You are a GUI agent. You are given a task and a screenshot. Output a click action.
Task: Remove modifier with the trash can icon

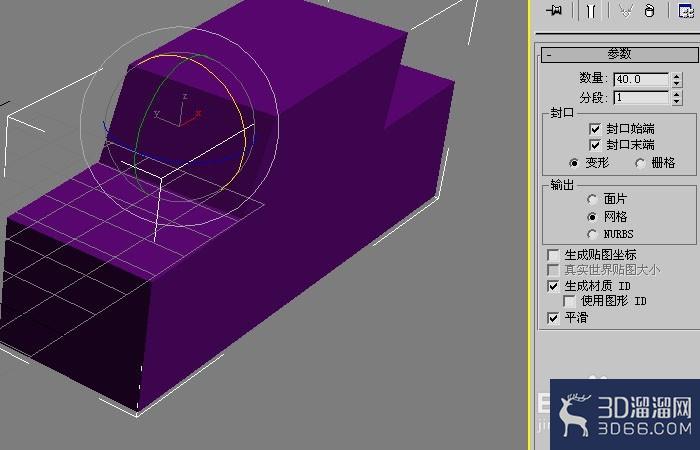650,10
